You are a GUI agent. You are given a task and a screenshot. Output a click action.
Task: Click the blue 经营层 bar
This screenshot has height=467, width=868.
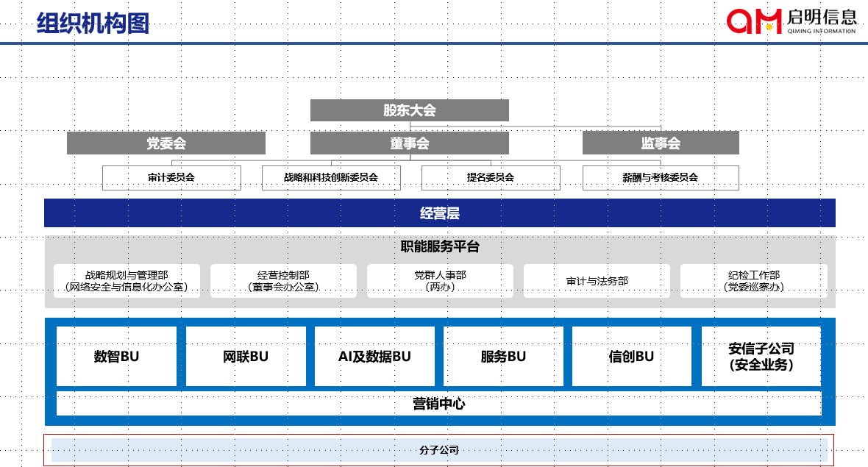coord(439,213)
